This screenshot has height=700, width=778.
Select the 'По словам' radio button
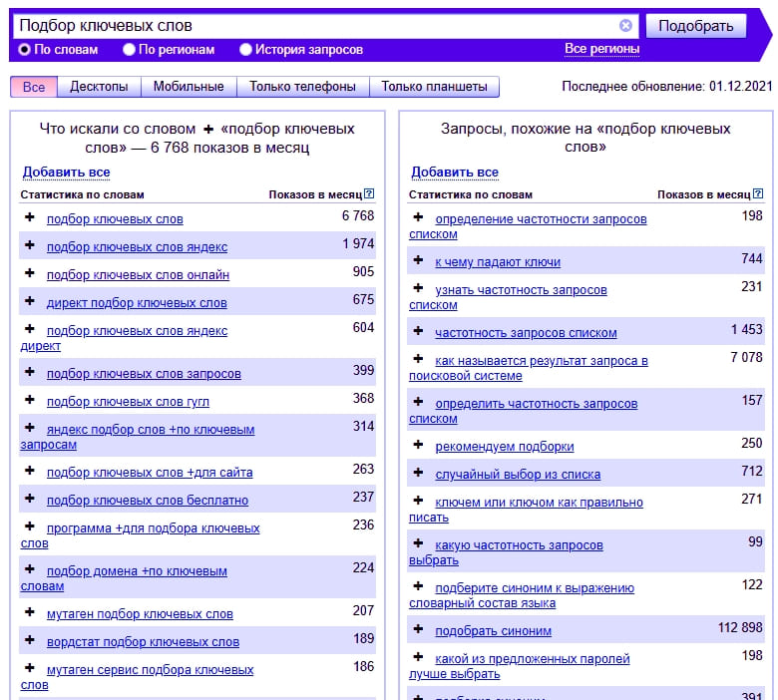click(24, 50)
